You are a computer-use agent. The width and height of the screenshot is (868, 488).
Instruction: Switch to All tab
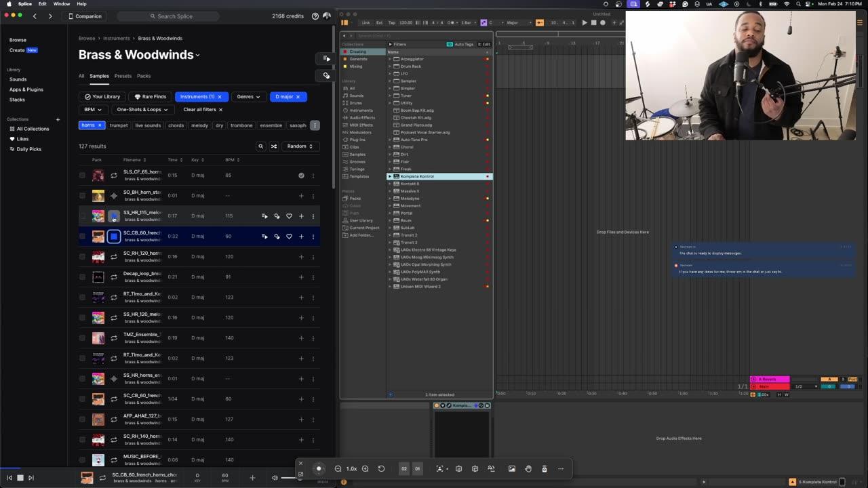pos(81,76)
